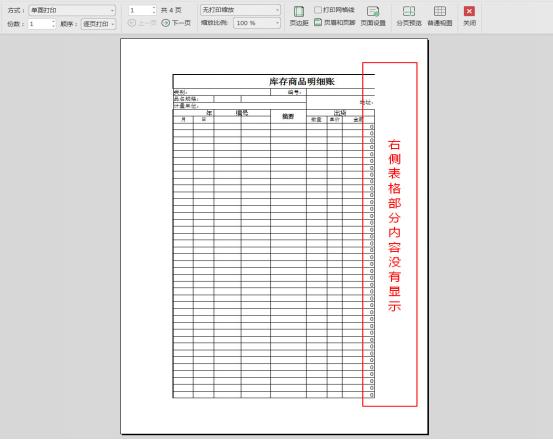Go to next page (下一页)
This screenshot has width=553, height=440.
(176, 23)
